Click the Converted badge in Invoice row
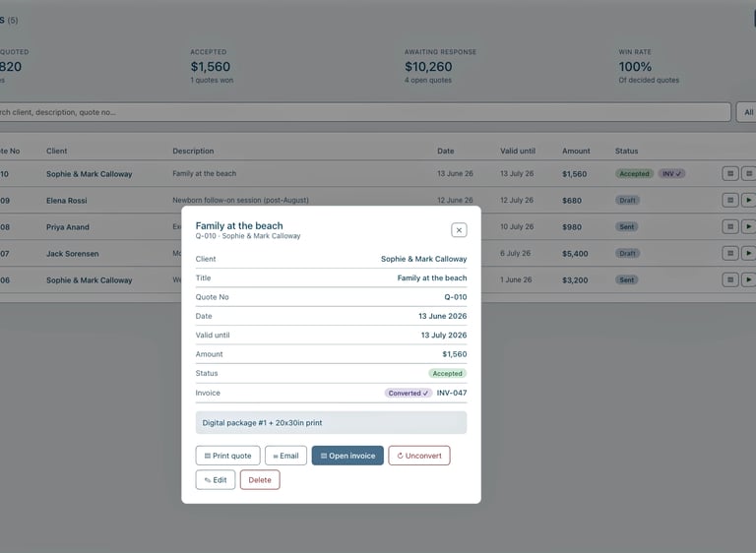756x553 pixels. (408, 393)
